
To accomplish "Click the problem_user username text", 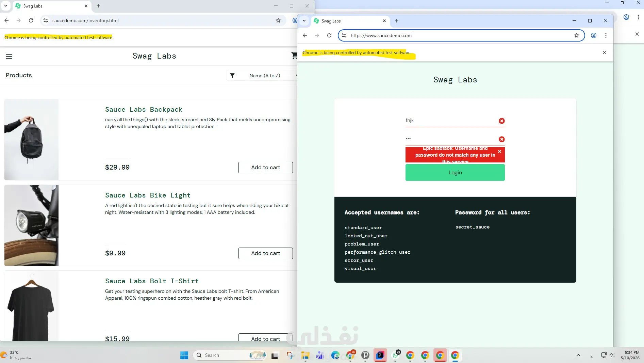I will 362,244.
